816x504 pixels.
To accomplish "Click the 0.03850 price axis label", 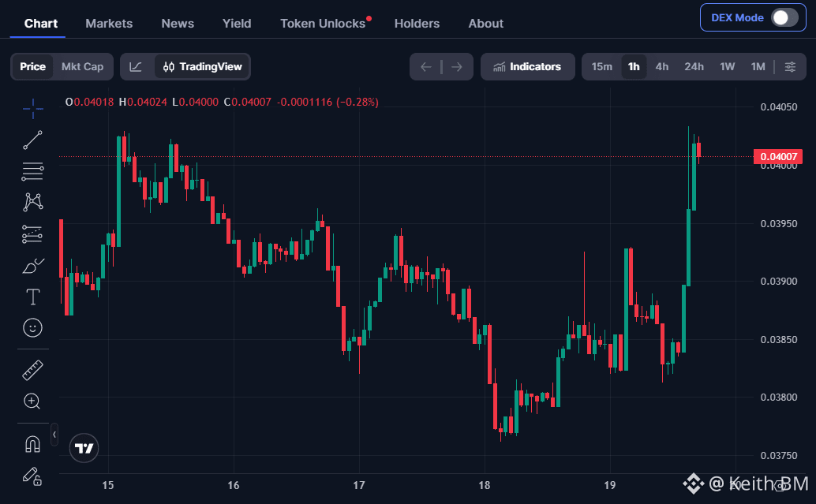I will (x=779, y=340).
